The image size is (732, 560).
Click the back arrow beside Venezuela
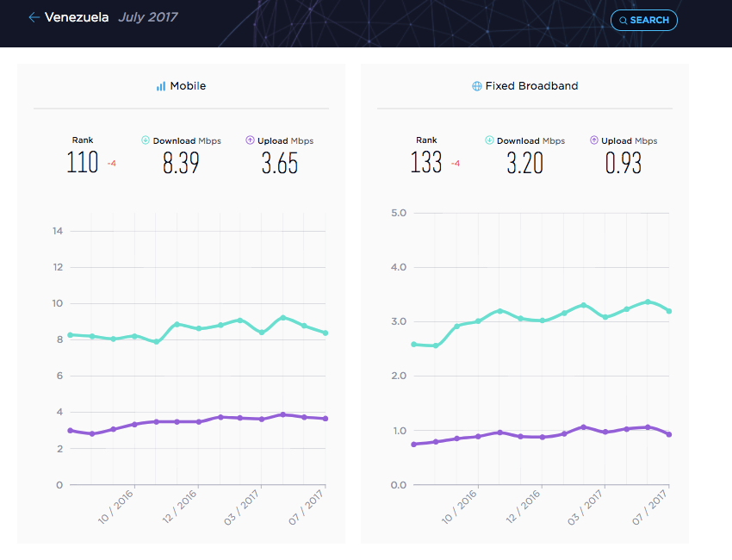[x=34, y=18]
